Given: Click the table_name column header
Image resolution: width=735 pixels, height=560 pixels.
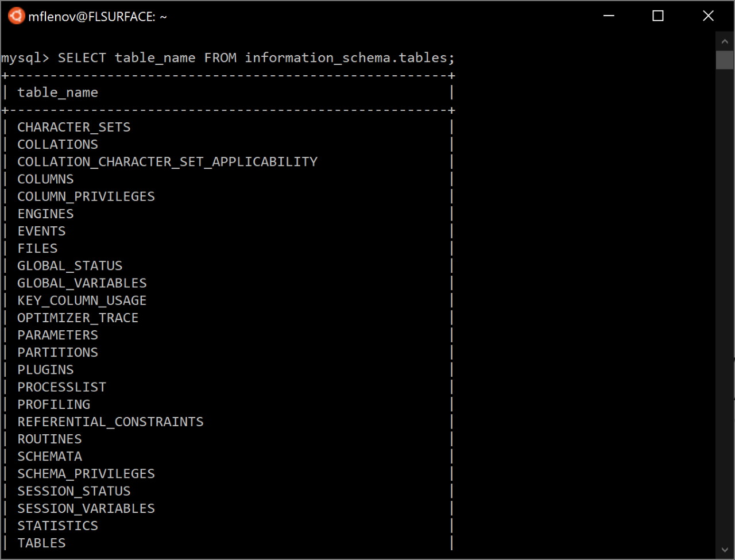Looking at the screenshot, I should point(57,92).
